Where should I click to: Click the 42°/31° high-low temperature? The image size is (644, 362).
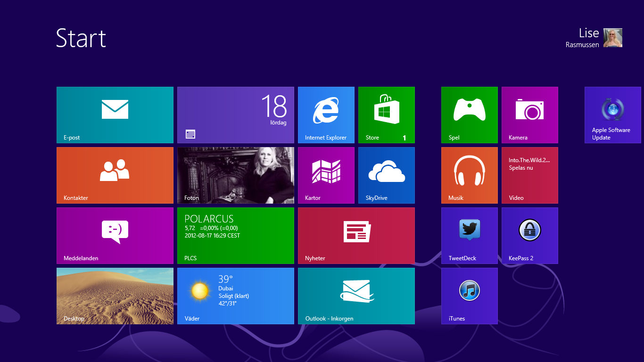[227, 304]
